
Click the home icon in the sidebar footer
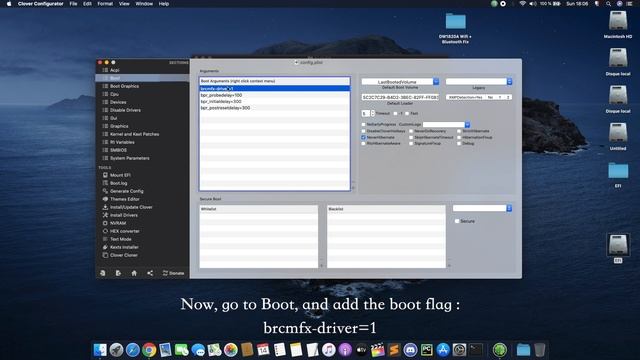pos(134,273)
